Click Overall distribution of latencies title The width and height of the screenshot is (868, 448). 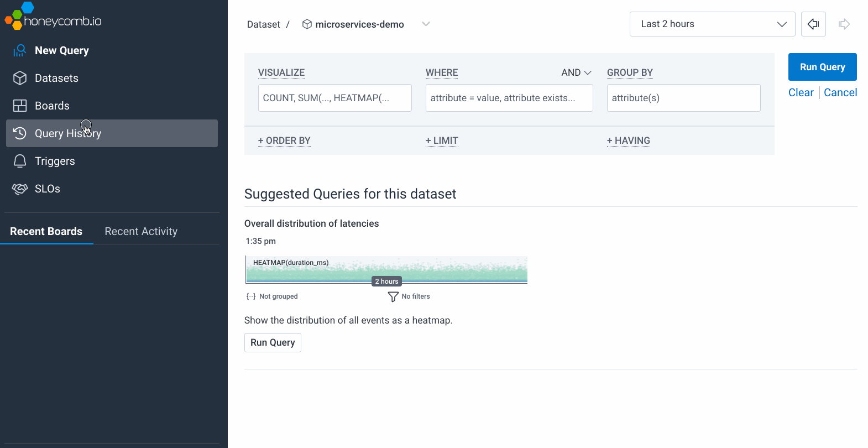312,223
